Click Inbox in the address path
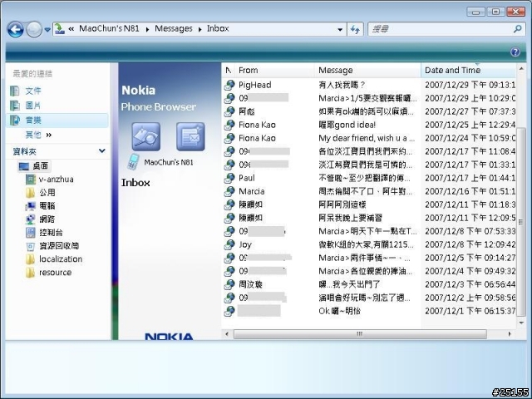Image resolution: width=532 pixels, height=399 pixels. [218, 28]
